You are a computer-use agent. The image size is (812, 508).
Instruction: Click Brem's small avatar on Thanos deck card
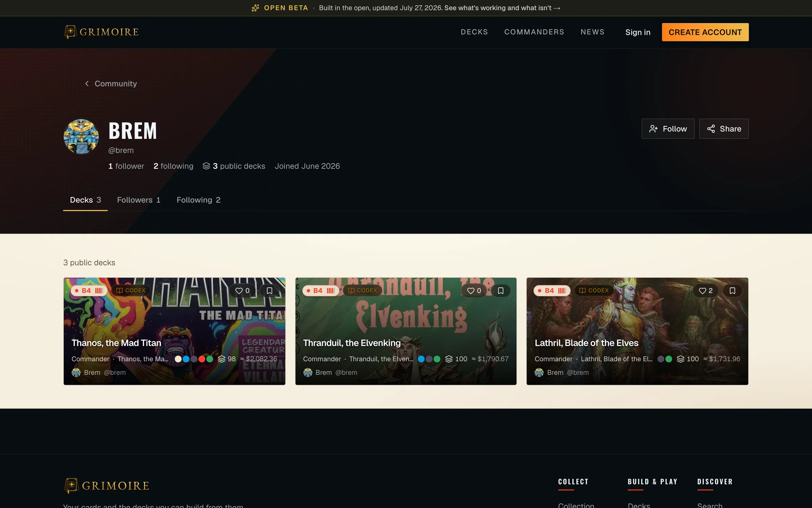76,373
